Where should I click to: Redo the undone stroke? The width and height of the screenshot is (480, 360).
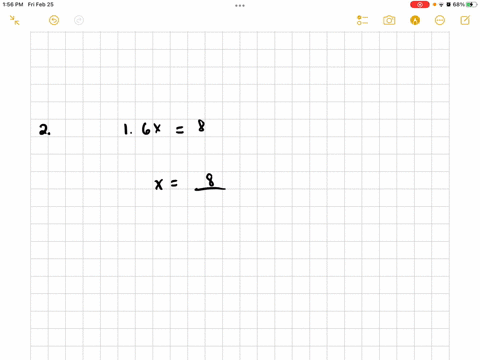coord(79,20)
